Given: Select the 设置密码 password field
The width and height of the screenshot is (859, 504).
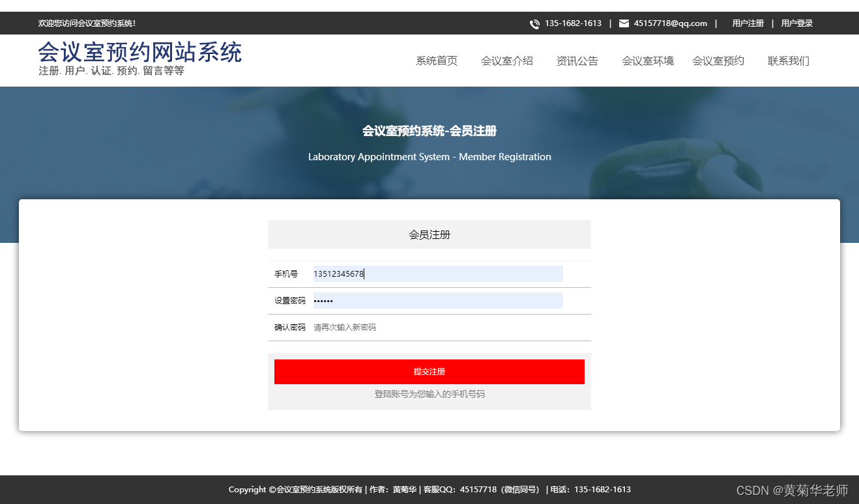Looking at the screenshot, I should click(x=437, y=300).
